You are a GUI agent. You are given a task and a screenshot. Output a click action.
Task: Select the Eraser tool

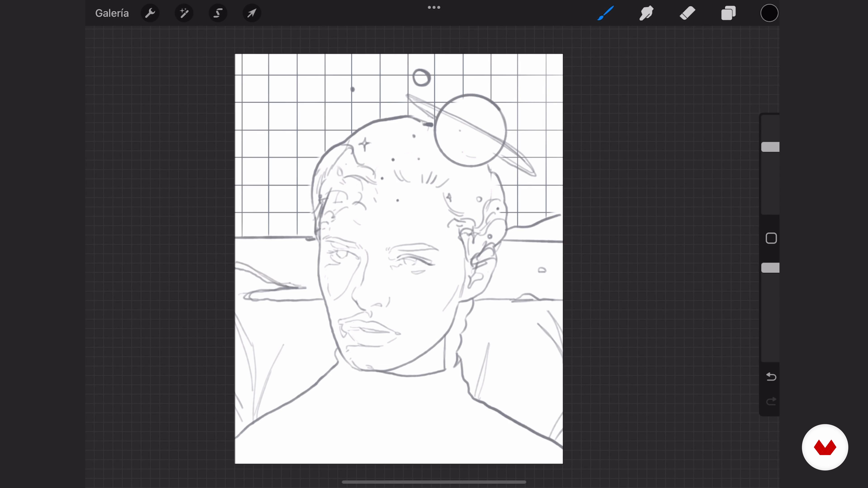687,13
